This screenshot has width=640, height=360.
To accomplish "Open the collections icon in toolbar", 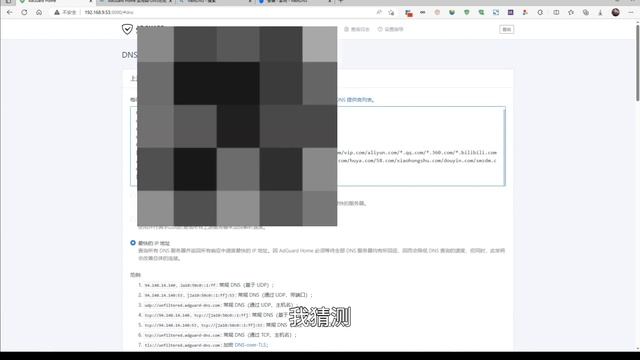I will [586, 12].
